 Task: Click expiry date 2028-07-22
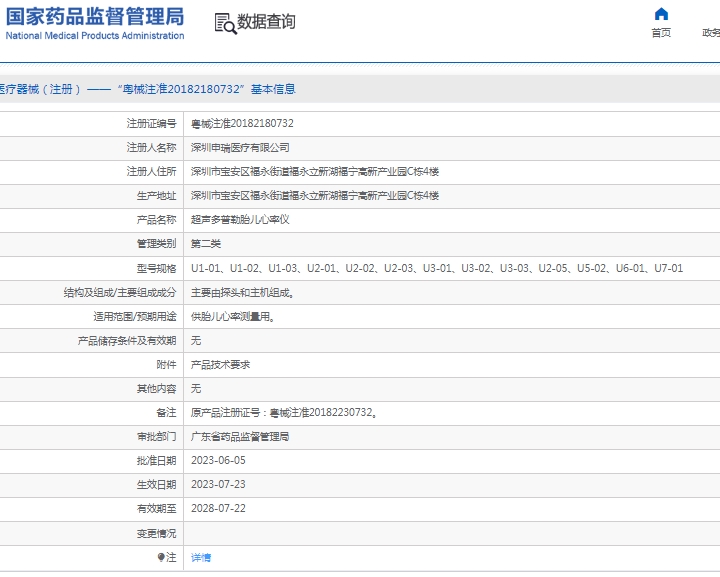pos(218,509)
